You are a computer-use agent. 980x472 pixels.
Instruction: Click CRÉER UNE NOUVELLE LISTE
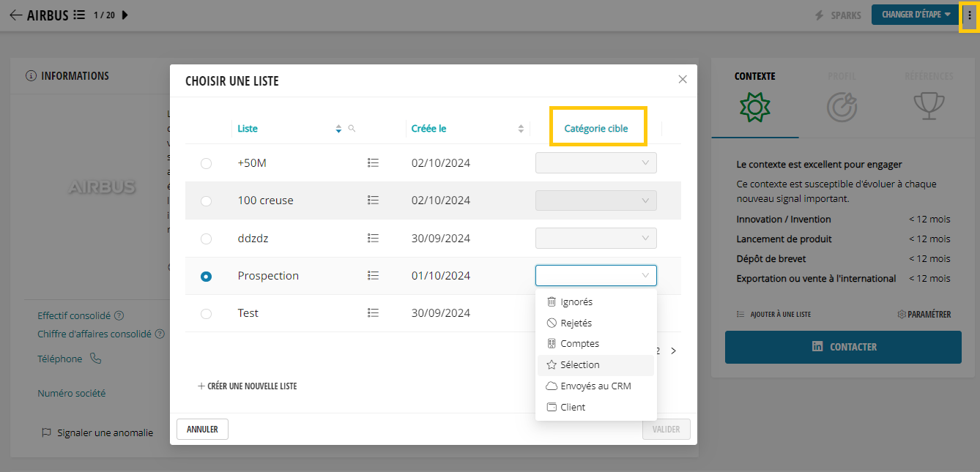[247, 386]
